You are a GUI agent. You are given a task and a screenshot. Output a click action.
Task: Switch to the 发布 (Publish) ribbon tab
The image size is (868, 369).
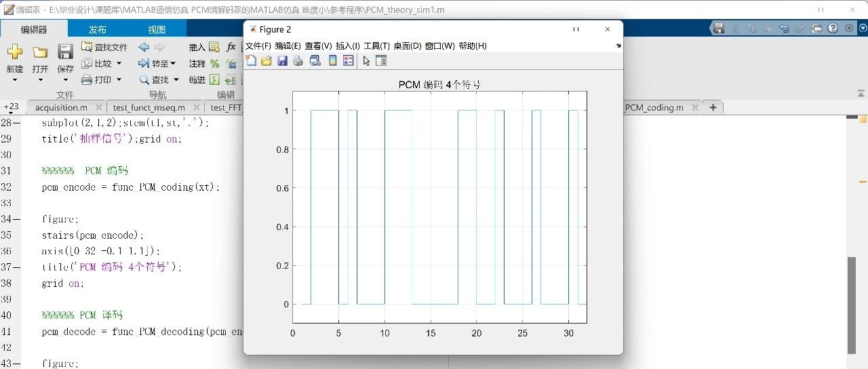[x=98, y=29]
